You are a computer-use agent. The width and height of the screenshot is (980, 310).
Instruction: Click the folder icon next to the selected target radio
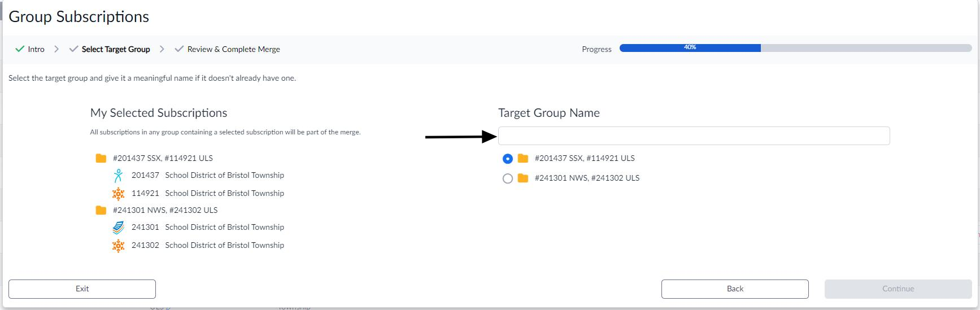point(523,158)
